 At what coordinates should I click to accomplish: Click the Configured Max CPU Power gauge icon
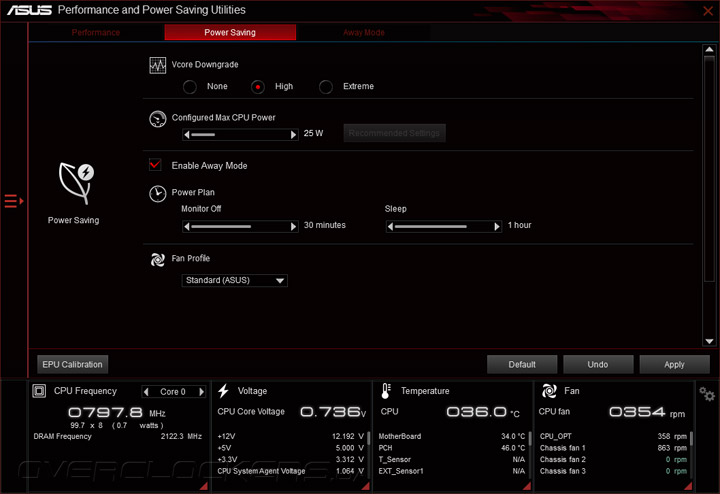158,119
